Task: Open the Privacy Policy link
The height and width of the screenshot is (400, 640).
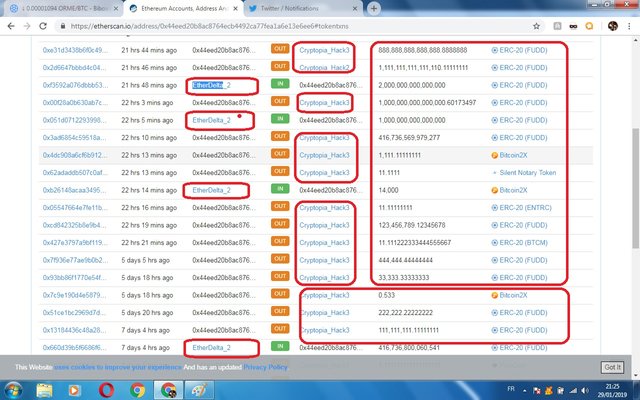Action: tap(265, 367)
